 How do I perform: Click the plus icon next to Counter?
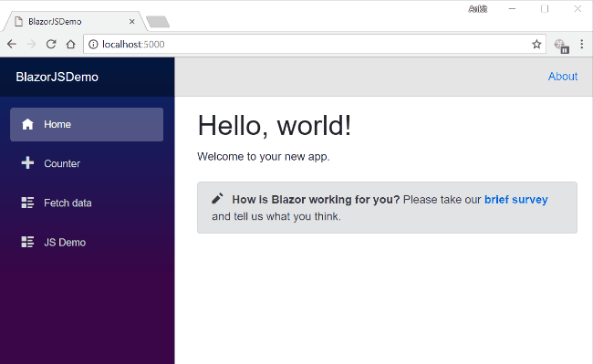pyautogui.click(x=27, y=163)
